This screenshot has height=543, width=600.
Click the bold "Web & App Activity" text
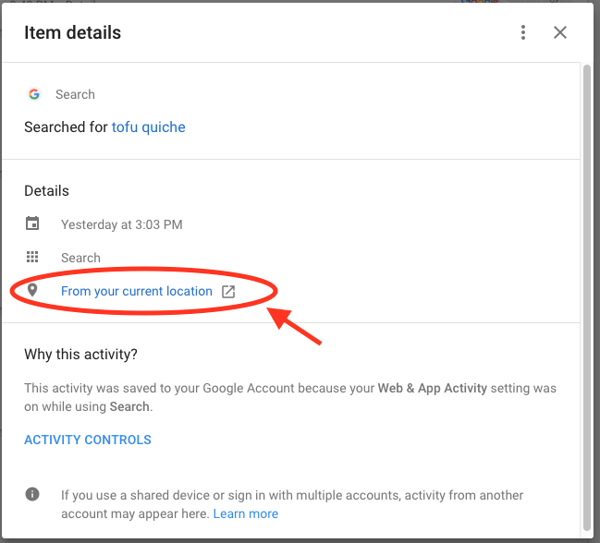click(x=437, y=388)
